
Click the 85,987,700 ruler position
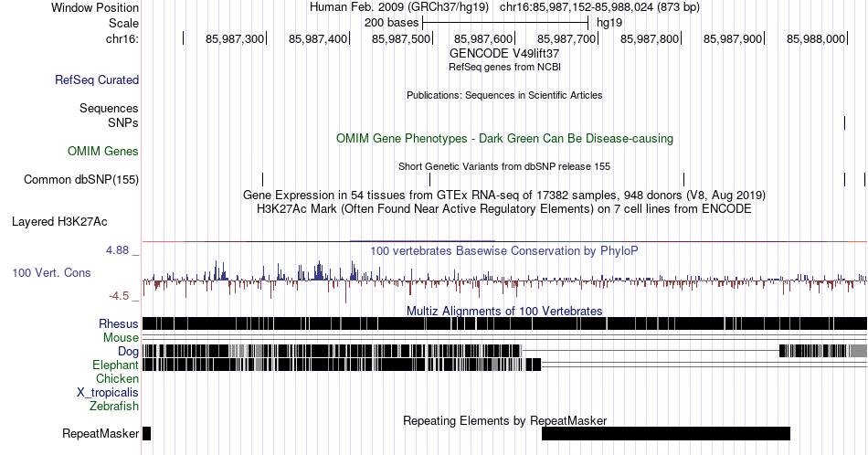566,38
